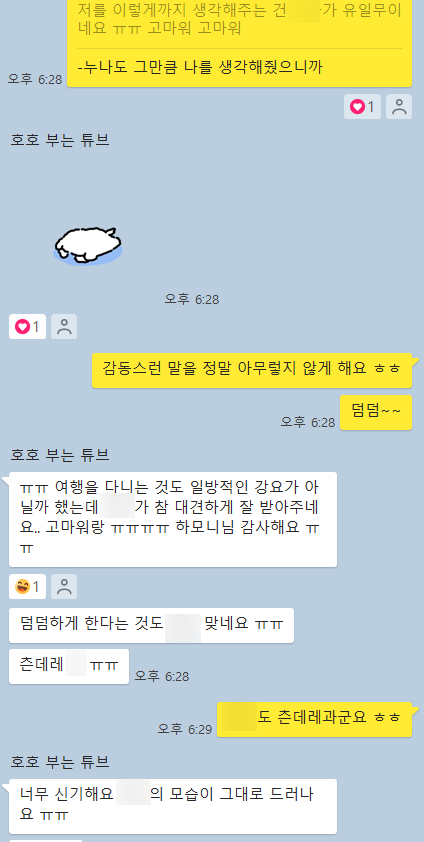Toggle the laughing emoji reaction under the travel message
The height and width of the screenshot is (842, 424).
(27, 586)
